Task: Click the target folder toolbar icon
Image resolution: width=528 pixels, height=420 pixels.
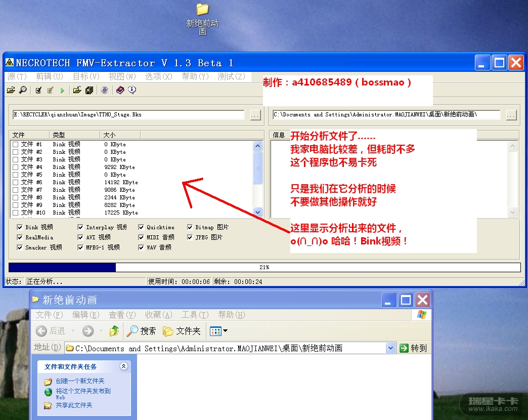Action: (x=77, y=90)
